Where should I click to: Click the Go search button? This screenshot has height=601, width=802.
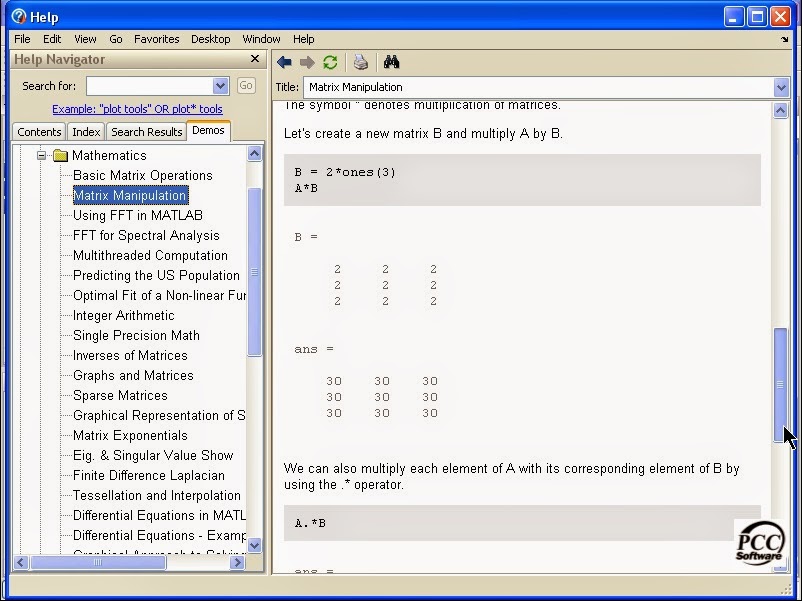click(245, 86)
